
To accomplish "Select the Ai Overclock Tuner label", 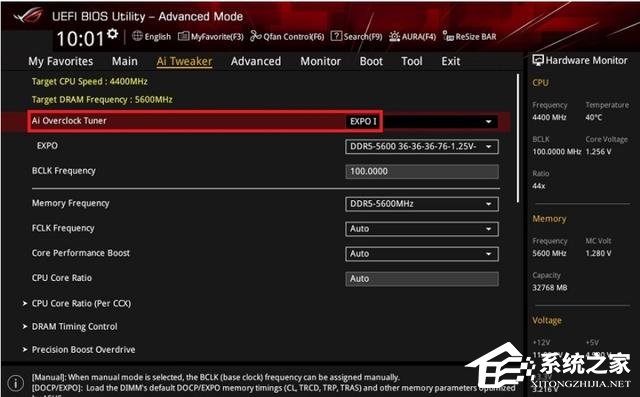I will click(69, 121).
